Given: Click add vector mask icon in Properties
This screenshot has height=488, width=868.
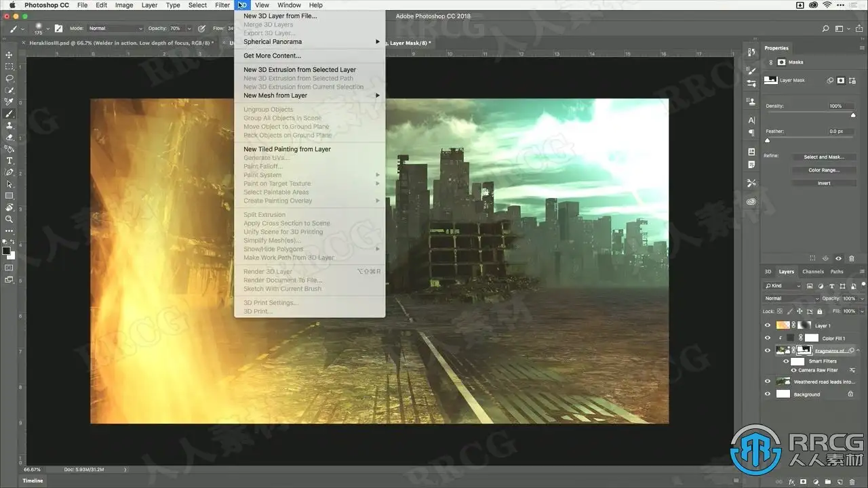Looking at the screenshot, I should point(852,80).
